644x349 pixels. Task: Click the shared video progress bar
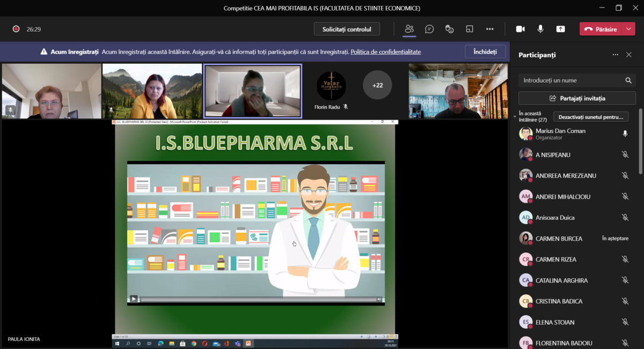pos(258,299)
